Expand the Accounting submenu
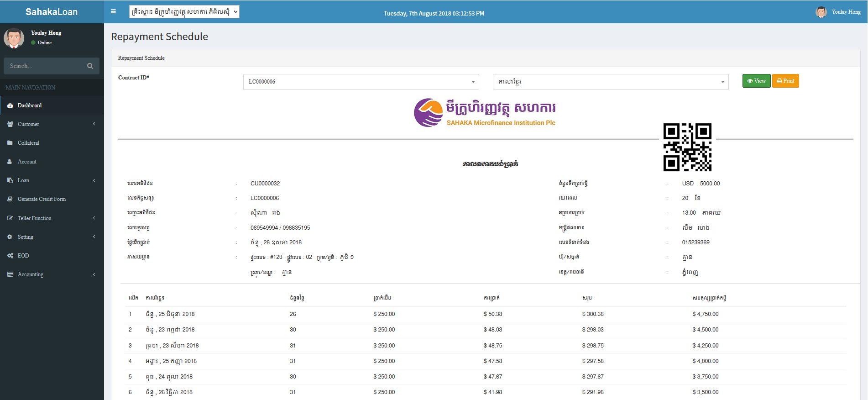The width and height of the screenshot is (868, 400). 31,274
